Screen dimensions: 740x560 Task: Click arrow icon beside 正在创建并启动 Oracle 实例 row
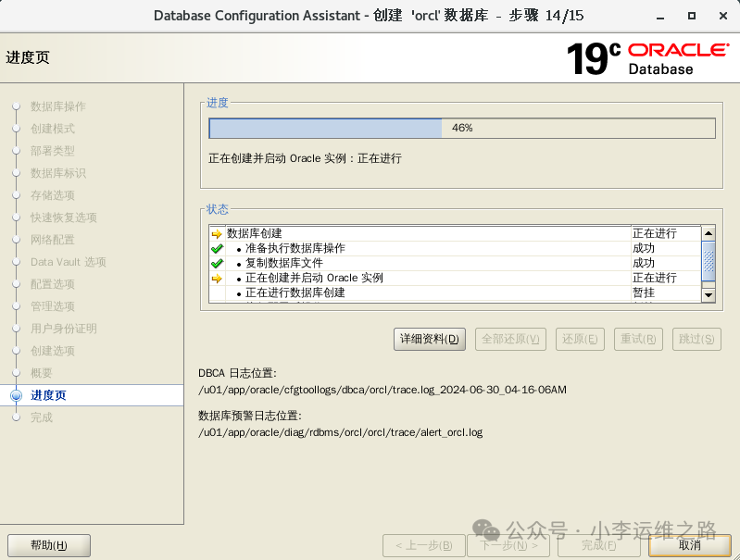click(x=217, y=279)
